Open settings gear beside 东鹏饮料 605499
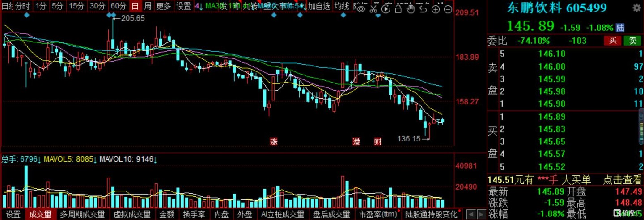 [636, 8]
